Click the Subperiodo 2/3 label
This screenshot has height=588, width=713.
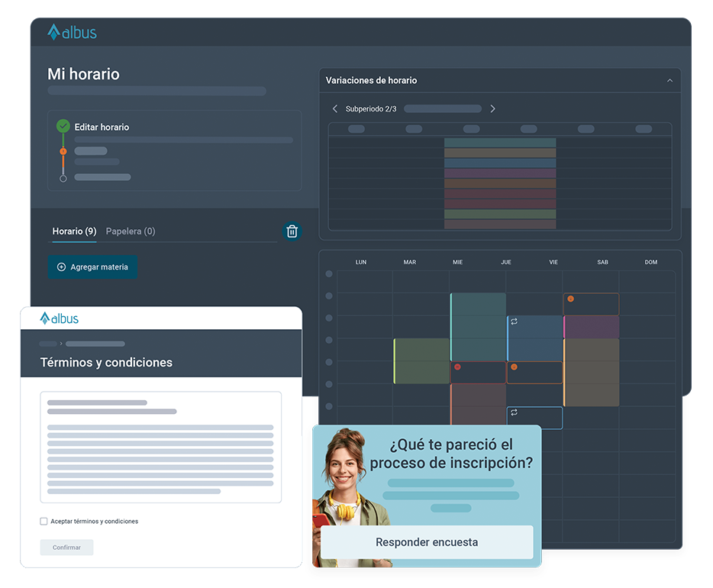click(x=371, y=109)
